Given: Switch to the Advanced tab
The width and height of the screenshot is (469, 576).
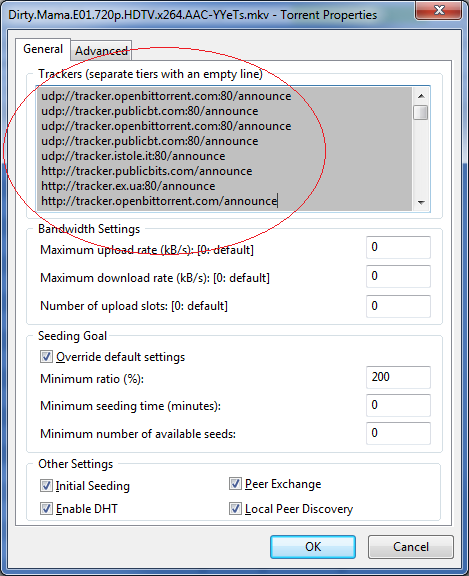Looking at the screenshot, I should tap(101, 50).
